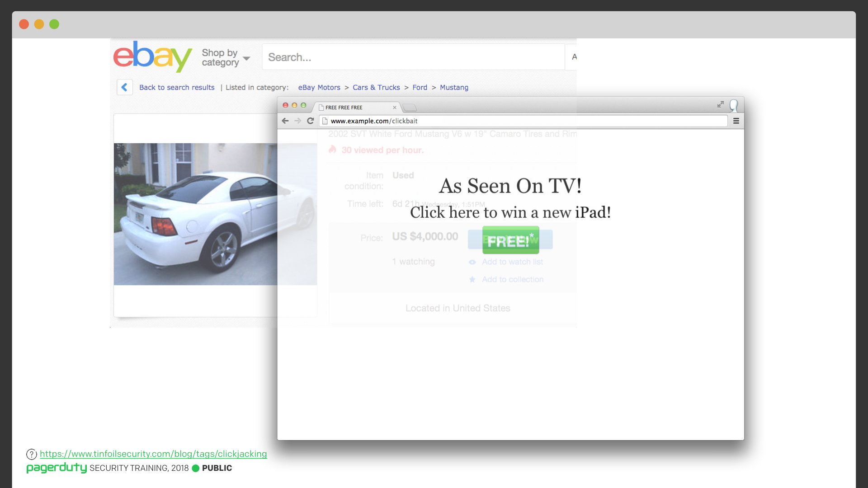Viewport: 868px width, 488px height.
Task: Click the "As Seen On TV!" heading
Action: click(510, 186)
